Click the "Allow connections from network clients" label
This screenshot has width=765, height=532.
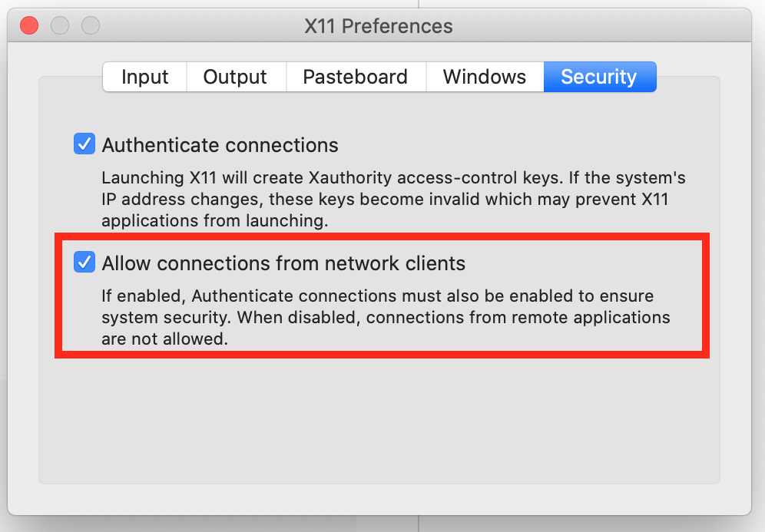click(x=283, y=263)
